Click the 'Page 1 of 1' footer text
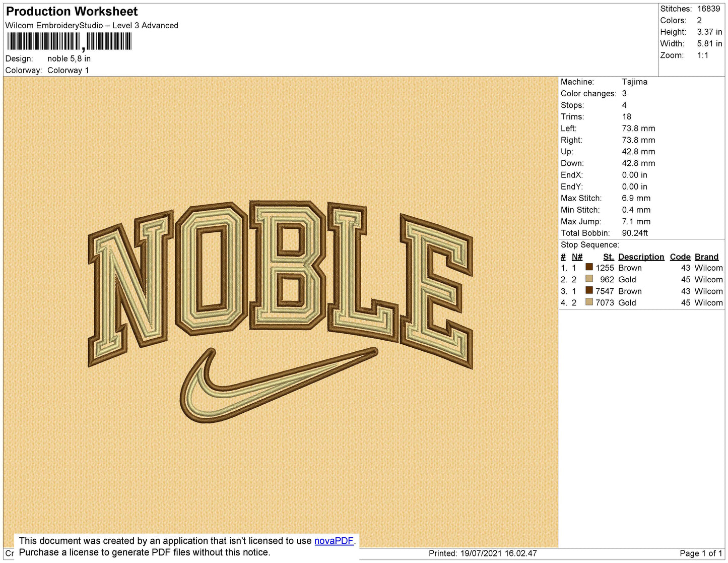 click(x=701, y=553)
